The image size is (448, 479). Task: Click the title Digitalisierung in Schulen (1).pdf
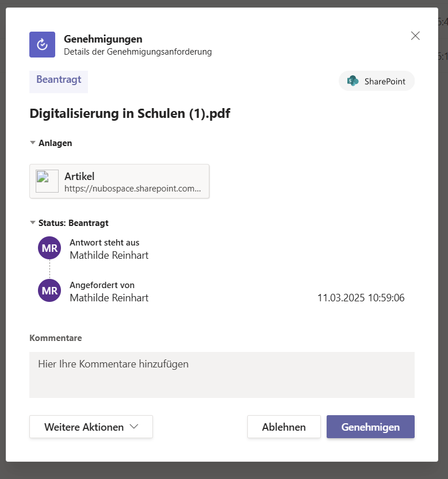coord(130,114)
